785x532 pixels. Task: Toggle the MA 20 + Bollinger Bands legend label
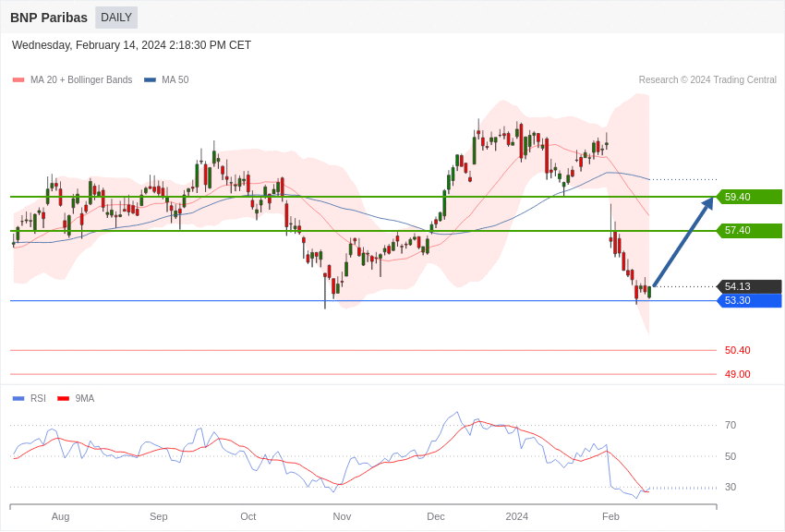point(81,80)
